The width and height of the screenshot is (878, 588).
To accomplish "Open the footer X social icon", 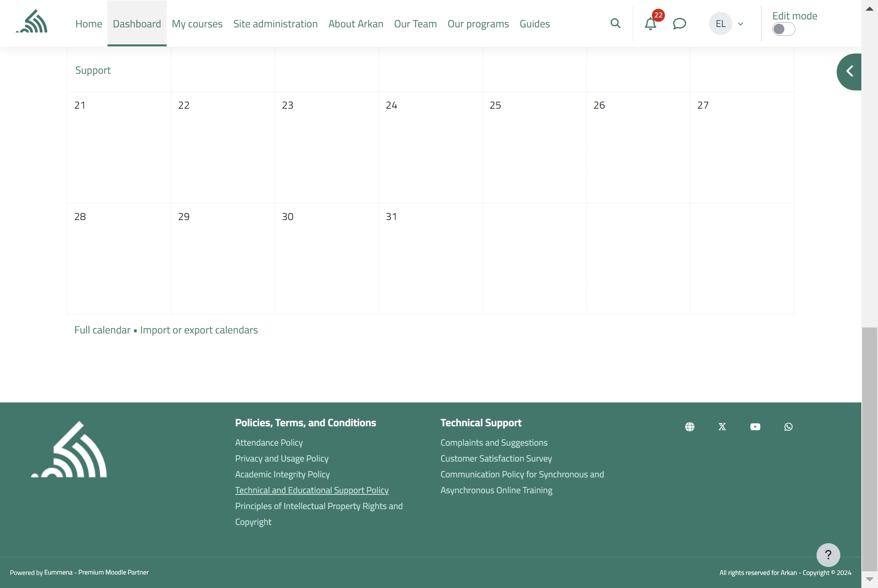I will (x=722, y=427).
